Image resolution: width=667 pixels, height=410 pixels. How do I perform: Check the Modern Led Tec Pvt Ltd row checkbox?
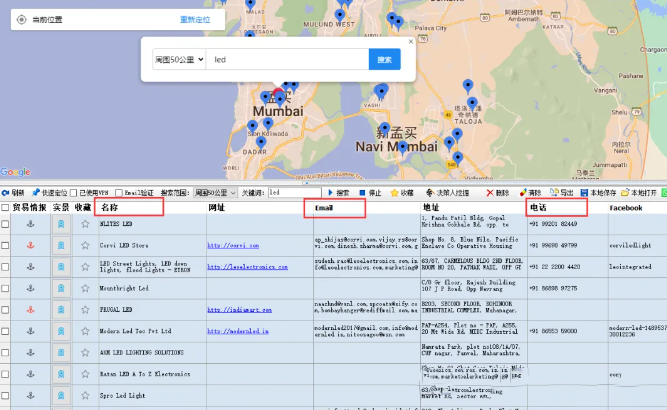point(5,331)
